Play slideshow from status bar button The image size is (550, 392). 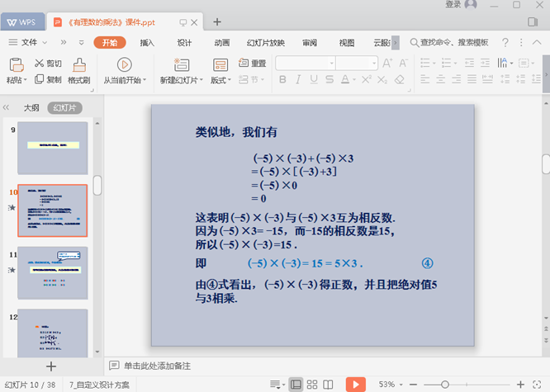(x=356, y=385)
